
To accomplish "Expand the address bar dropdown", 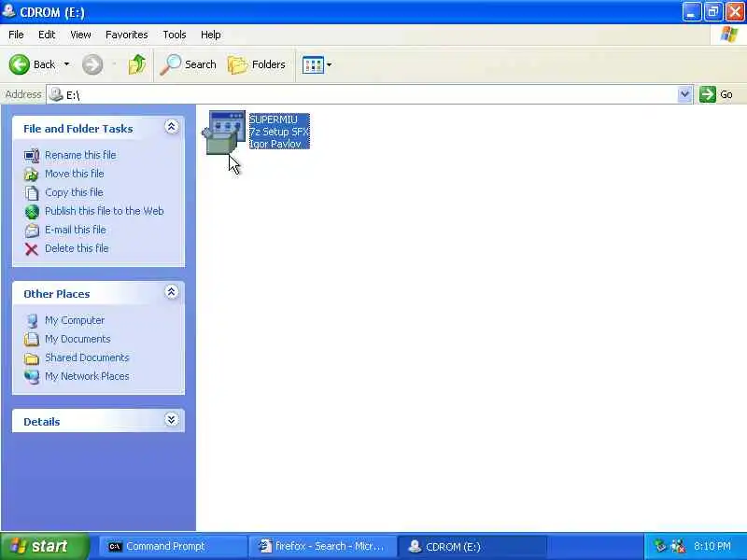I will (684, 94).
